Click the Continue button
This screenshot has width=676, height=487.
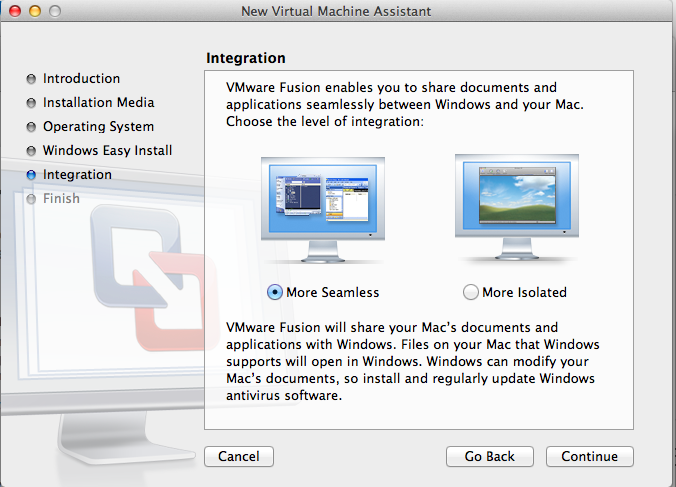[x=589, y=456]
